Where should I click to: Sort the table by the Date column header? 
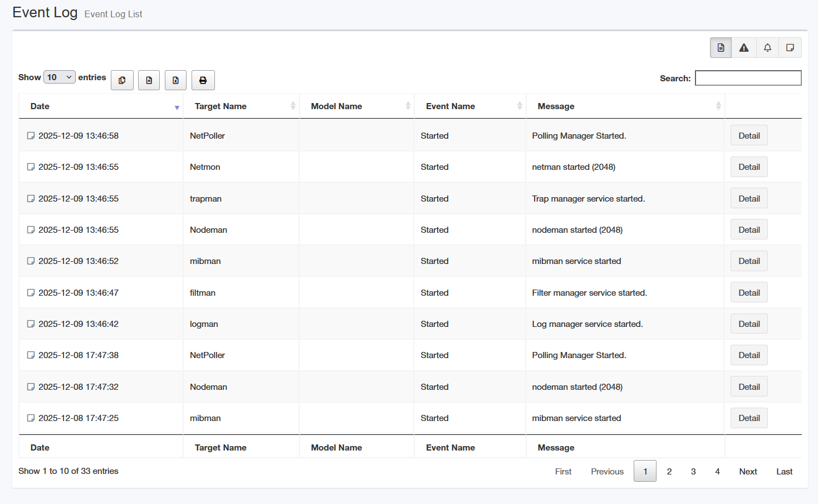101,106
